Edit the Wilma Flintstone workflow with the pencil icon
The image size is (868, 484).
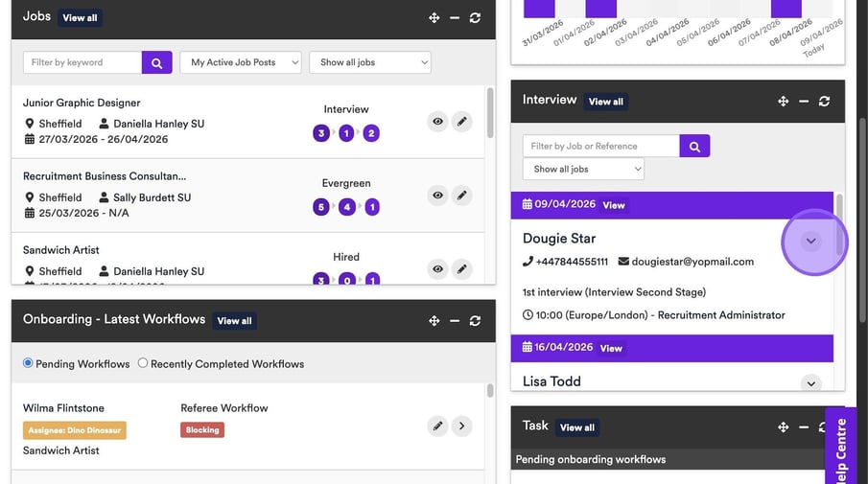pos(437,426)
